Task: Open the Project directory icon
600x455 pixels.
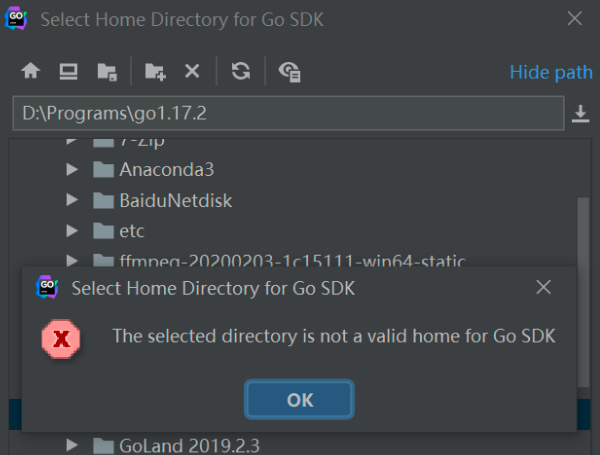Action: coord(107,72)
